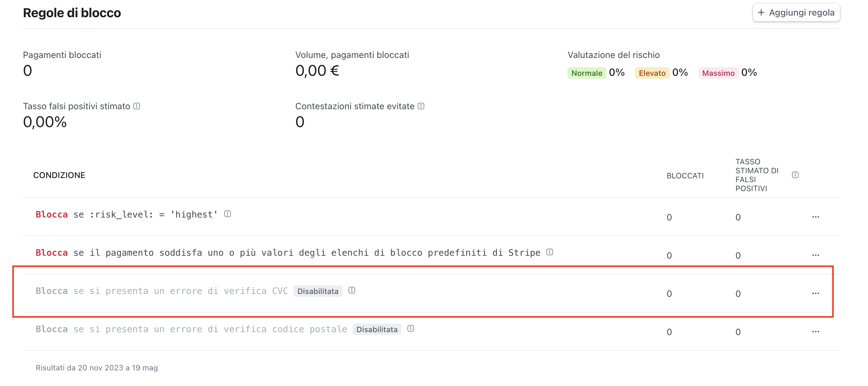Select the Normale risk level tag
This screenshot has height=386, width=868.
click(x=587, y=73)
